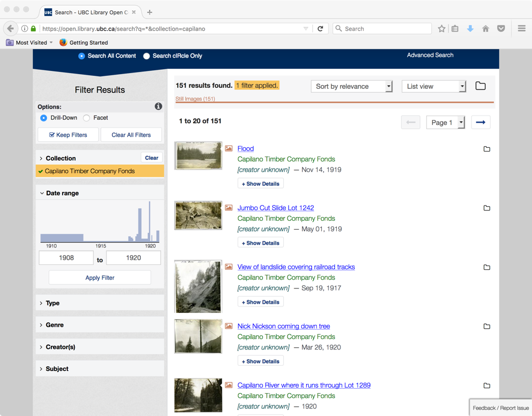Open the hamburger menu icon
Viewport: 532px width, 416px height.
(x=522, y=28)
